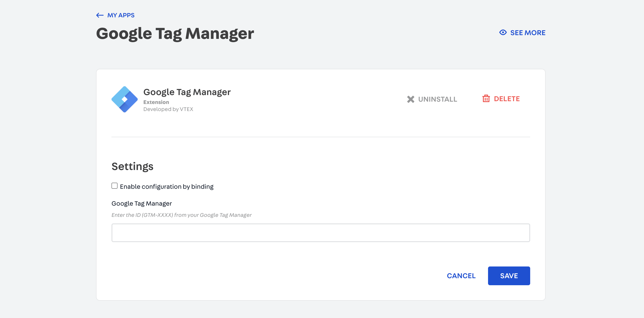Click the Google Tag Manager app name in card
Image resolution: width=644 pixels, height=318 pixels.
pyautogui.click(x=187, y=92)
